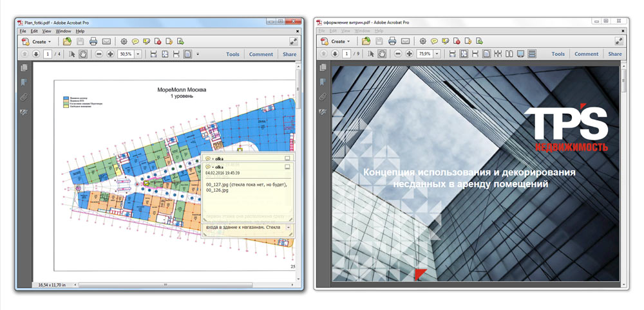Click the page number field showing 1 / 9

(x=346, y=54)
